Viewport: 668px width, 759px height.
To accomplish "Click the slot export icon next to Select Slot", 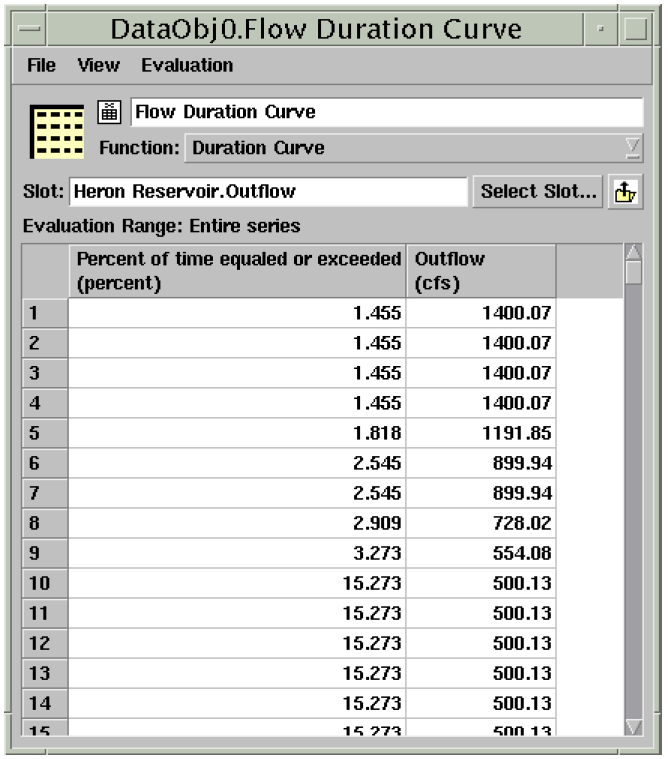I will pos(625,192).
